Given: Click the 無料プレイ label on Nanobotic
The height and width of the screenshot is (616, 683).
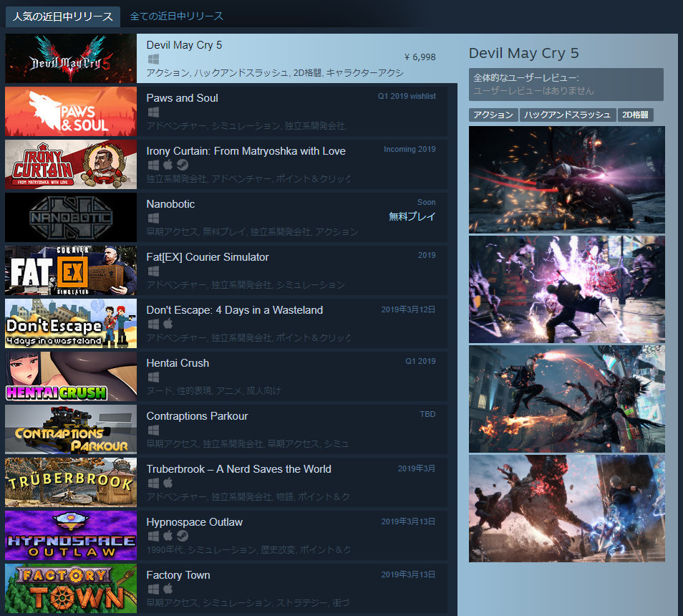Looking at the screenshot, I should tap(412, 216).
